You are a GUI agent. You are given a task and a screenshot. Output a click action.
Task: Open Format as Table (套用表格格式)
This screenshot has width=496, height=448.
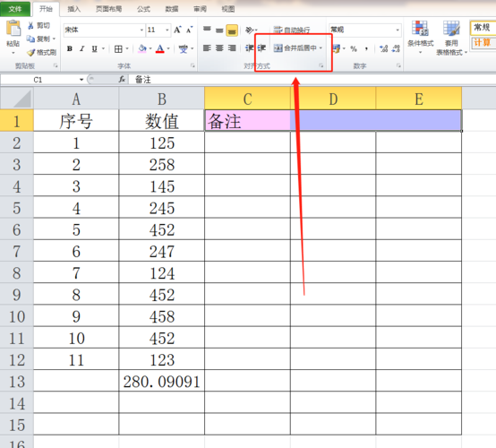point(451,38)
